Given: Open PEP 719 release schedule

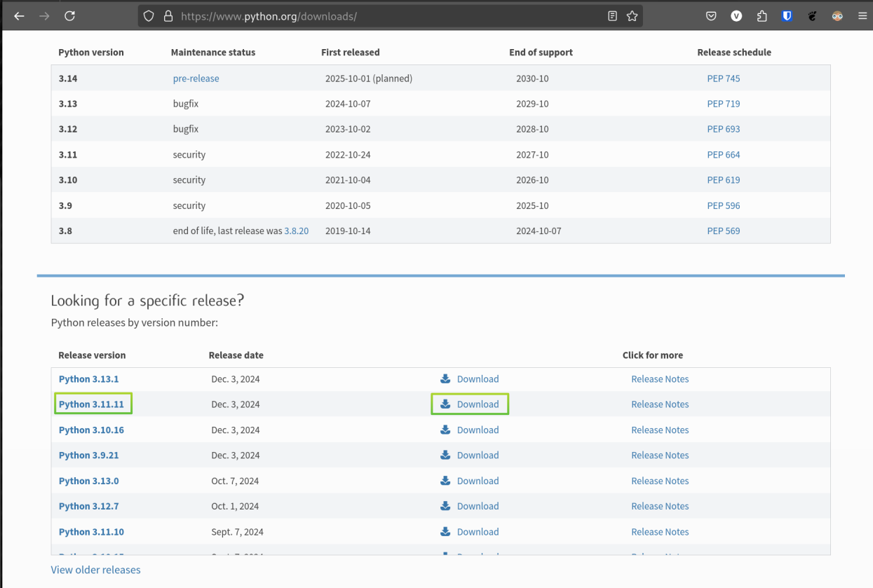Looking at the screenshot, I should pos(723,104).
